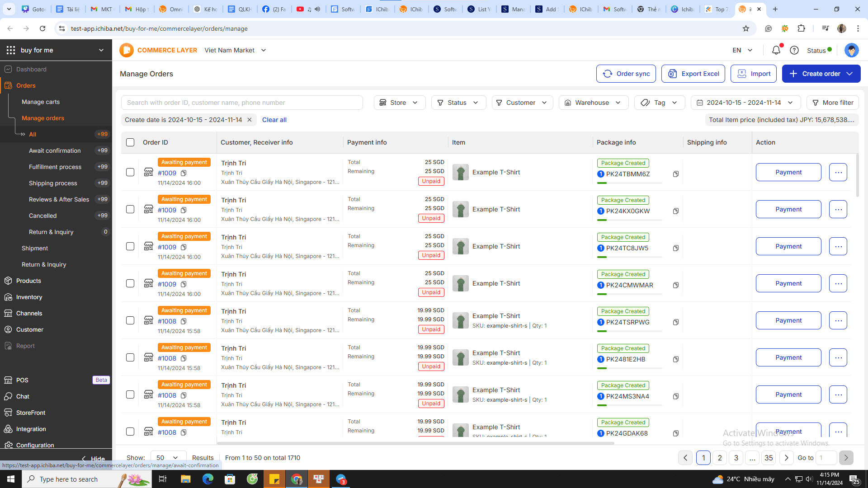Open the Warehouse filter dropdown
Screen dimensions: 868x488
point(593,103)
